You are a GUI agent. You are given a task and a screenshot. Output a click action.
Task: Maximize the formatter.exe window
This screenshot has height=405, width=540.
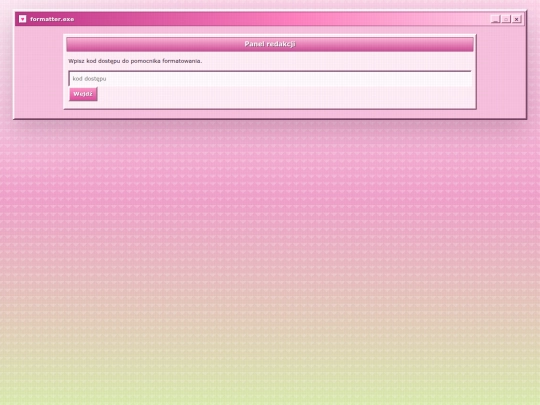click(x=506, y=19)
